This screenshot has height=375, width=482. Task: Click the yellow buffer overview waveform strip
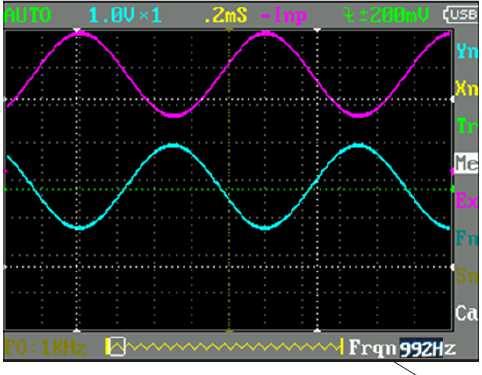[x=224, y=347]
